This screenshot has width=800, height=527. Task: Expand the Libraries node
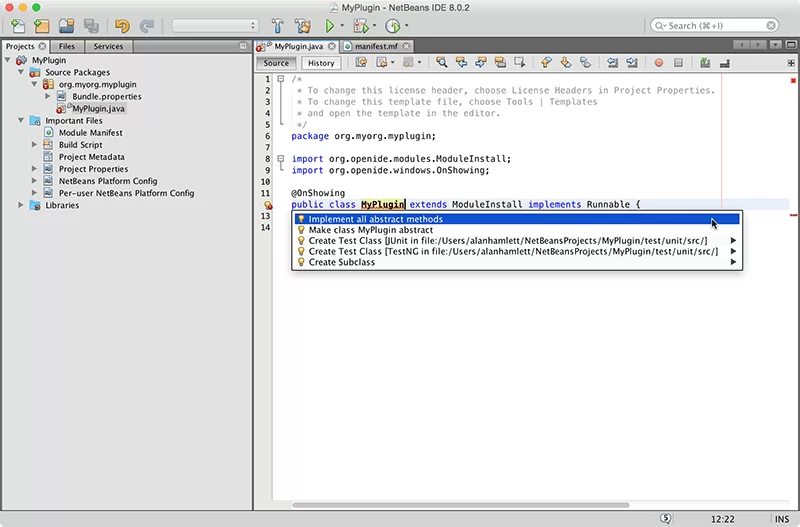21,205
